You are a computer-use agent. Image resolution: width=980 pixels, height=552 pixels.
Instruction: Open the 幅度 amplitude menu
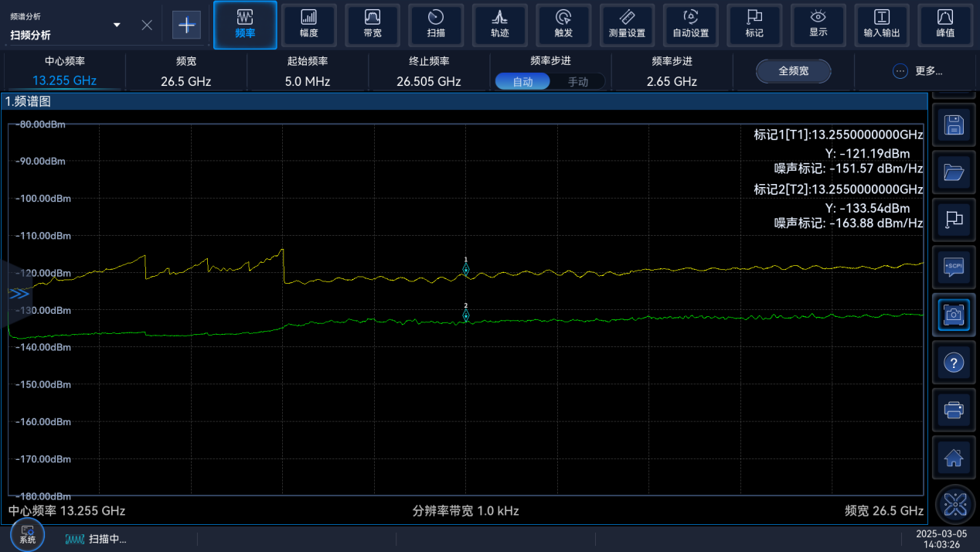point(308,25)
